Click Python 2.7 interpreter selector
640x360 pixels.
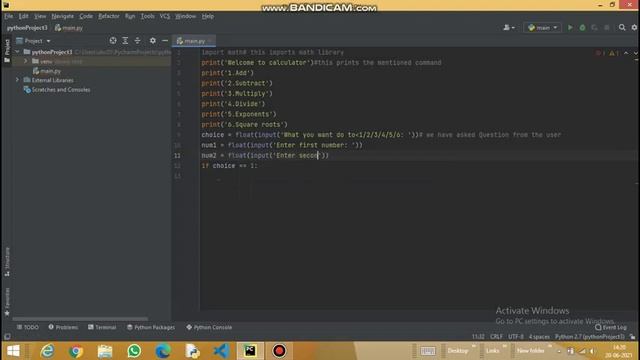[589, 337]
